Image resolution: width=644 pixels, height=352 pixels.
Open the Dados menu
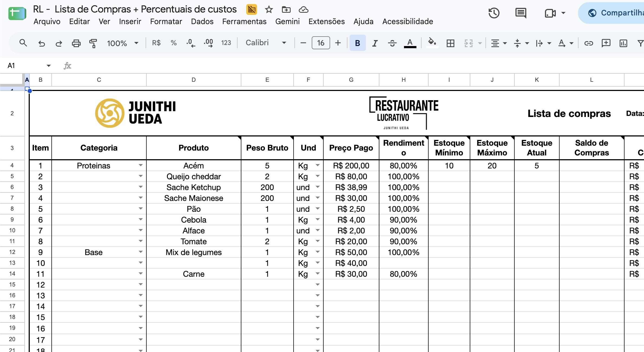click(202, 21)
